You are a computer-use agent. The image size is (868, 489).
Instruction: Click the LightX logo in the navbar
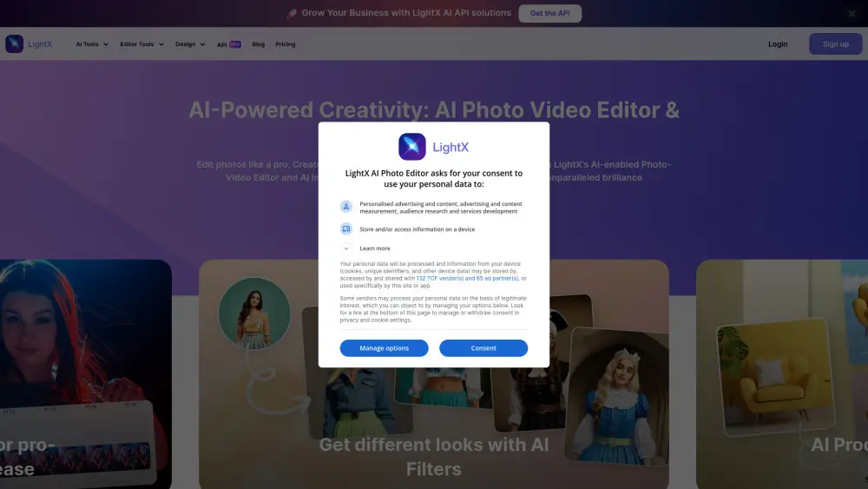[x=29, y=44]
